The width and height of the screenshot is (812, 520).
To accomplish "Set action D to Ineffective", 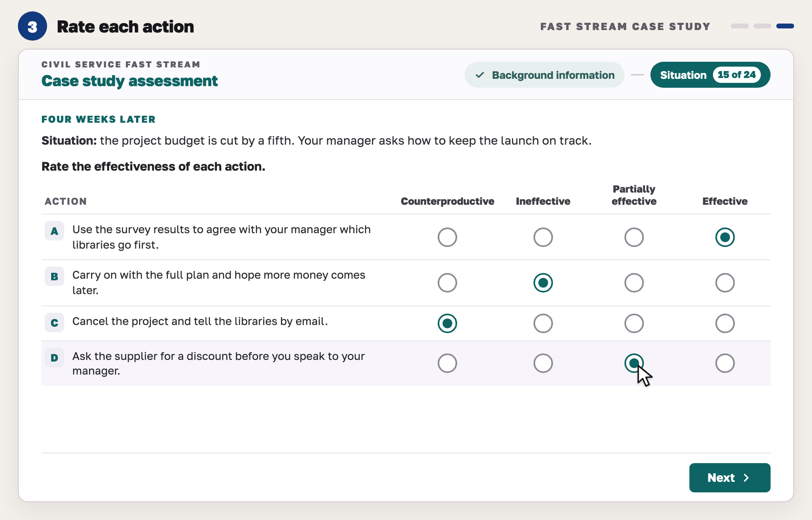I will (543, 363).
